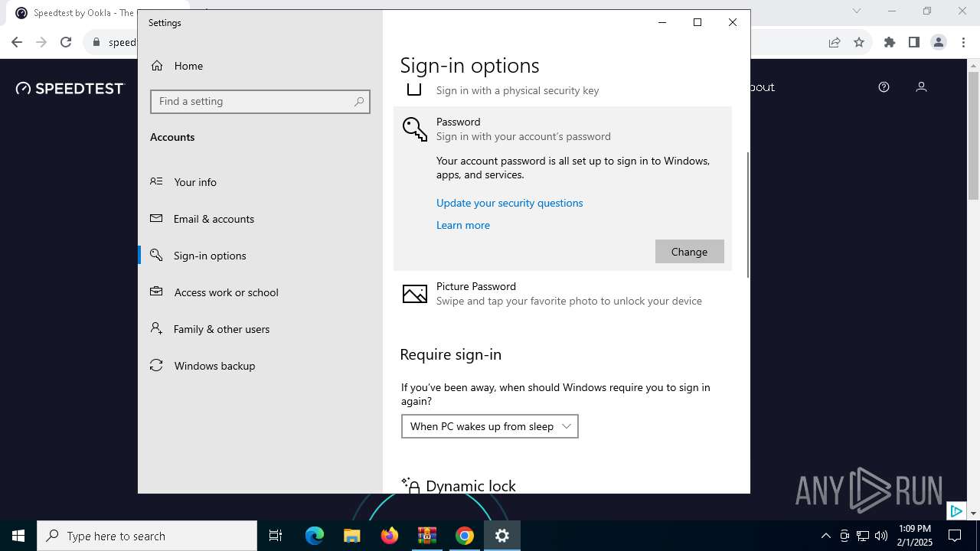Expand physical security key option
This screenshot has width=980, height=551.
(563, 90)
